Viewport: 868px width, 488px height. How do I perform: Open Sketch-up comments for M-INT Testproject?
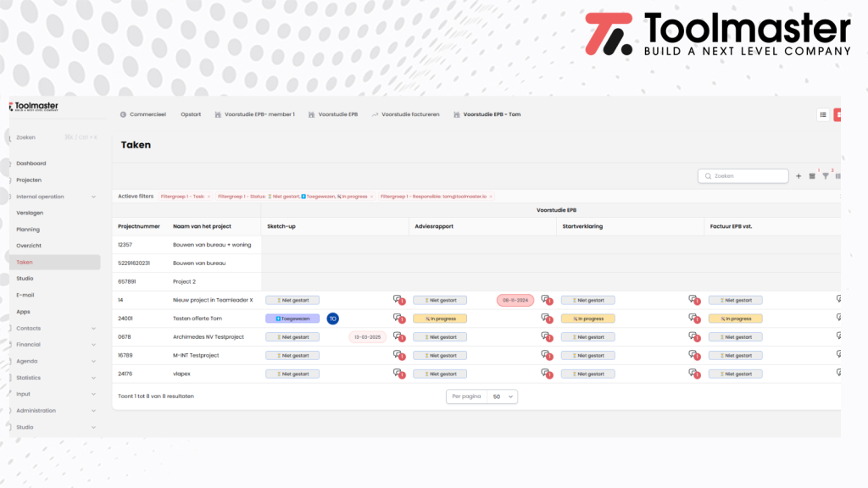tap(399, 355)
